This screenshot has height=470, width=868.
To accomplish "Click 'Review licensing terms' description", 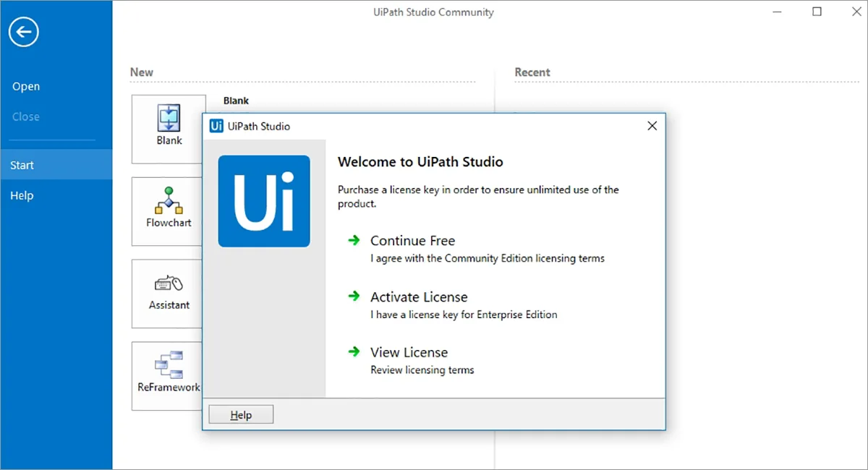I will coord(422,369).
